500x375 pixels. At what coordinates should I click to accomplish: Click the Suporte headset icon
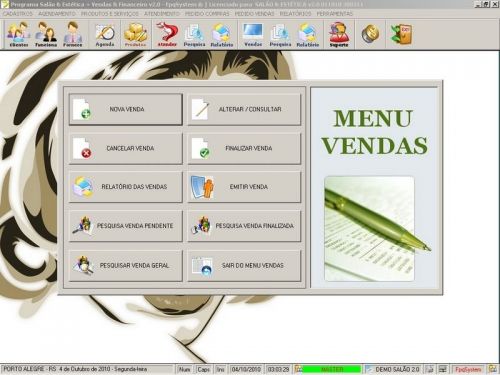[x=339, y=34]
